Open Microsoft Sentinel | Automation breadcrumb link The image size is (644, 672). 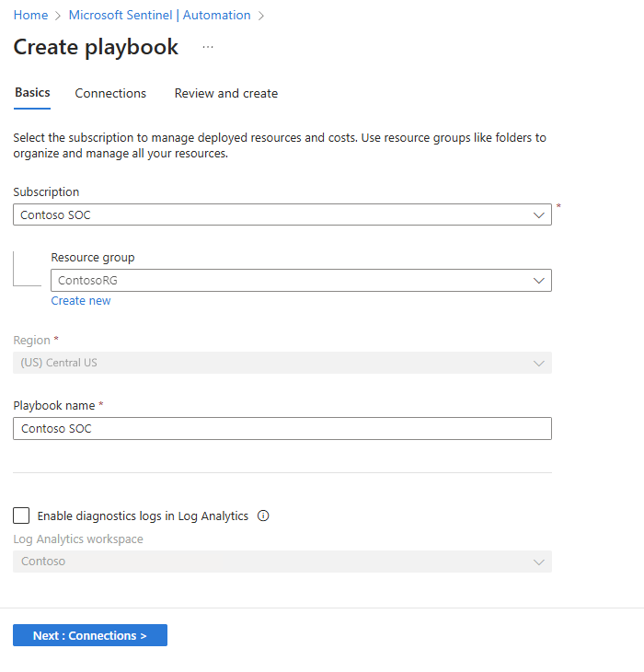159,16
